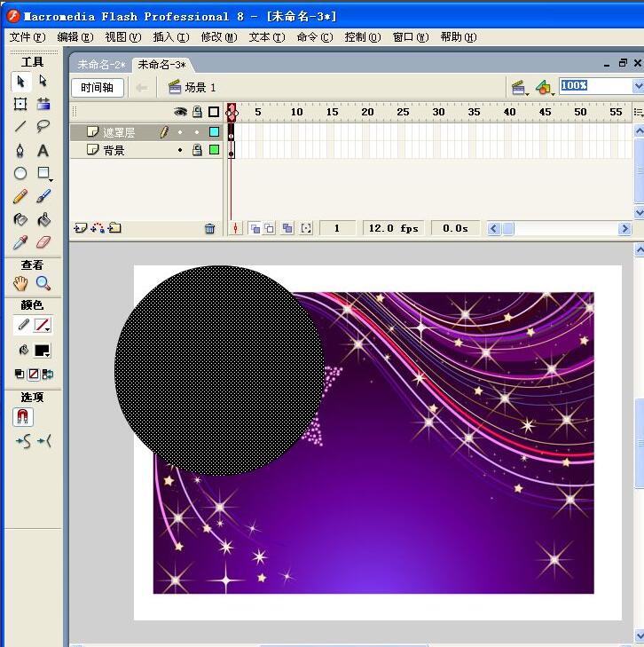Click the No Color button
Image resolution: width=644 pixels, height=647 pixels.
click(34, 375)
